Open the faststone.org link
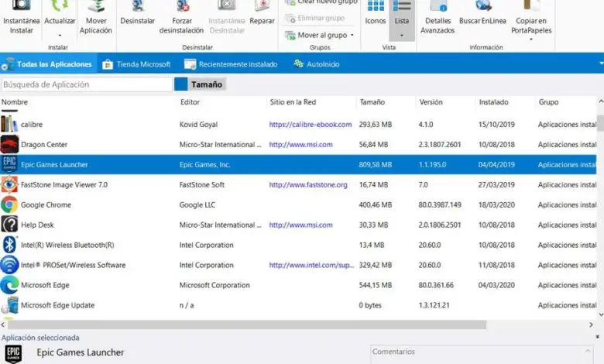The height and width of the screenshot is (364, 604). [x=308, y=184]
